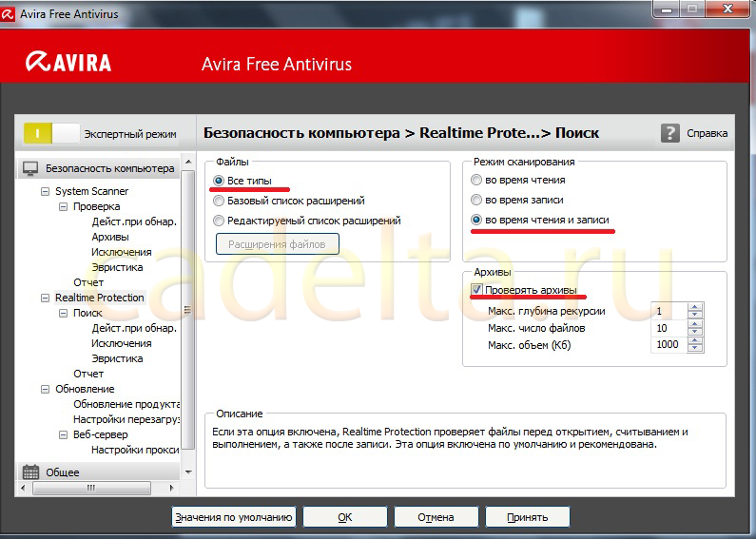The width and height of the screenshot is (756, 539).
Task: Select Веб-сервер under Обновление
Action: pyautogui.click(x=100, y=434)
